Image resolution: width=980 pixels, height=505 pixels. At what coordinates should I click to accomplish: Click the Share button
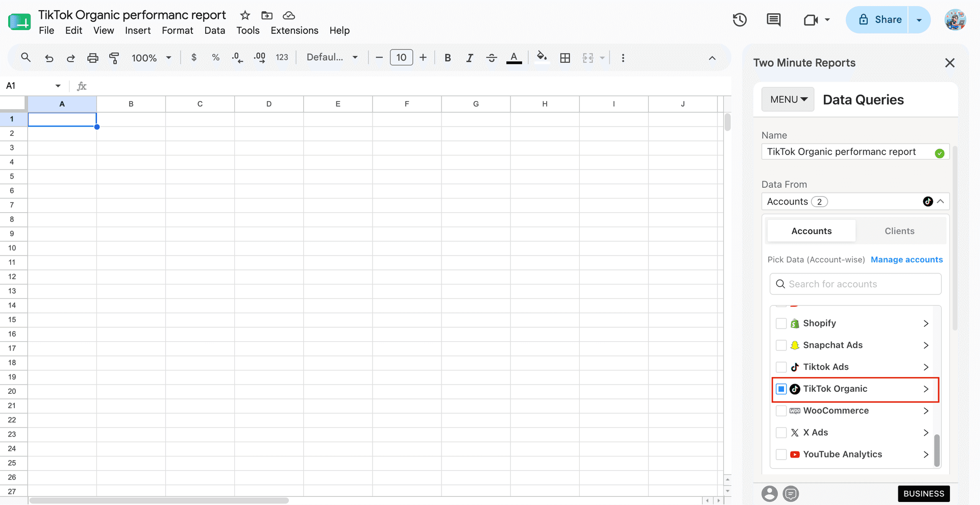877,20
